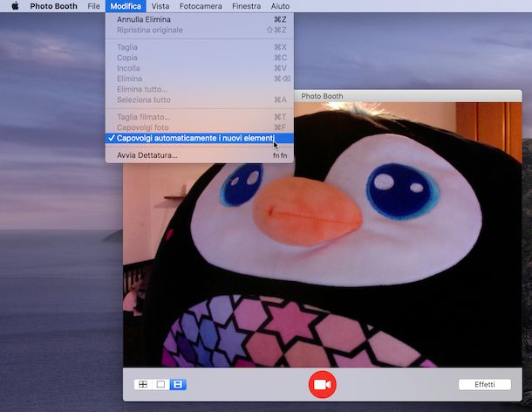532x412 pixels.
Task: Select single still photo mode icon
Action: (x=160, y=384)
